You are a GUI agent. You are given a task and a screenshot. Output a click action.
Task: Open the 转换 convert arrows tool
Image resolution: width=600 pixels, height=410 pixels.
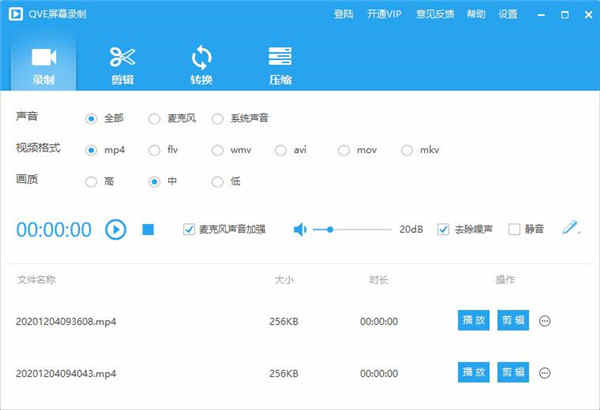point(202,65)
